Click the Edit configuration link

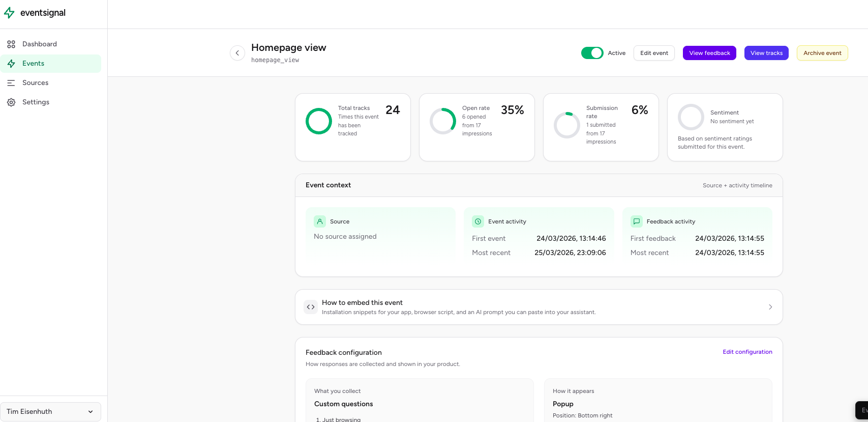click(x=747, y=352)
